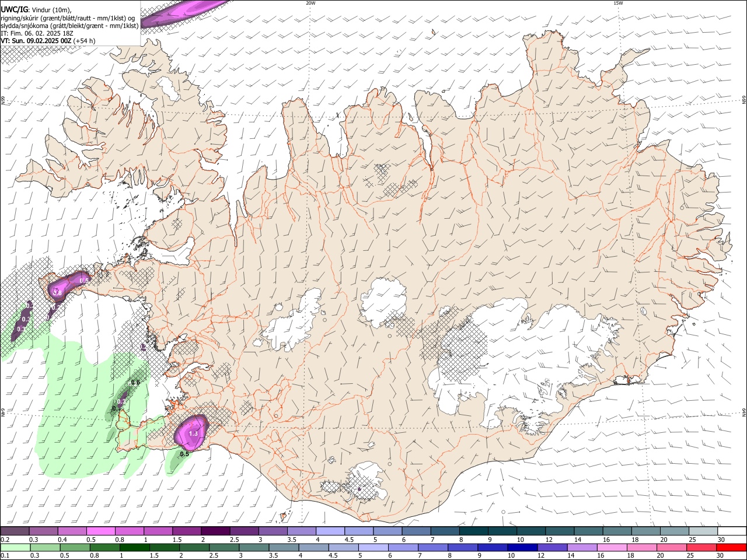Select the slate blue 6 swatch in snow legend
Image resolution: width=747 pixels, height=560 pixels.
(416, 531)
